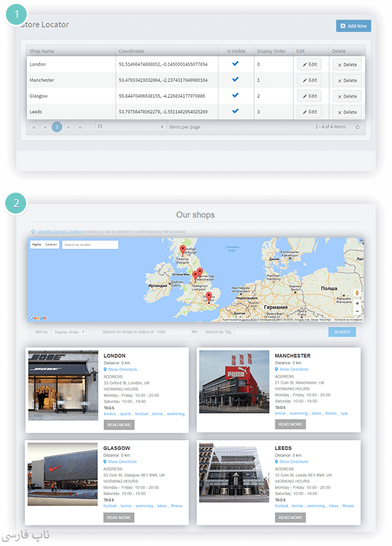The height and width of the screenshot is (546, 392).
Task: Delete the Manchester shop row
Action: (x=347, y=80)
